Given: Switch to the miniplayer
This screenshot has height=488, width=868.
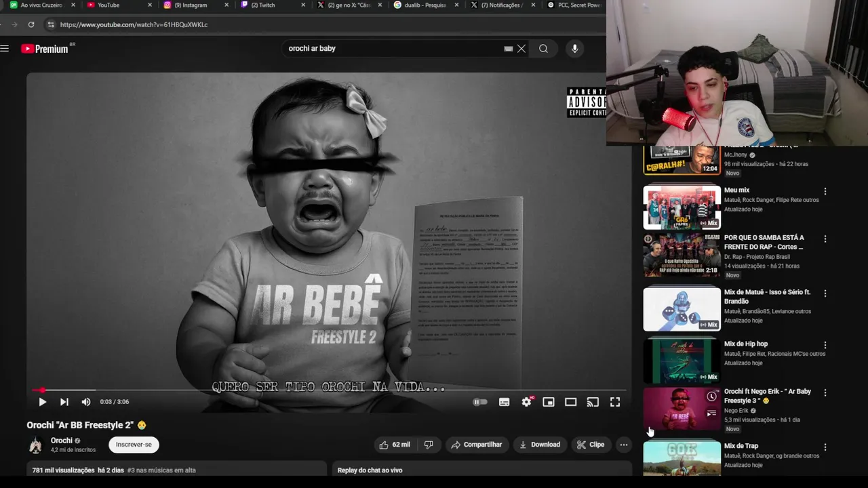Looking at the screenshot, I should pyautogui.click(x=549, y=402).
